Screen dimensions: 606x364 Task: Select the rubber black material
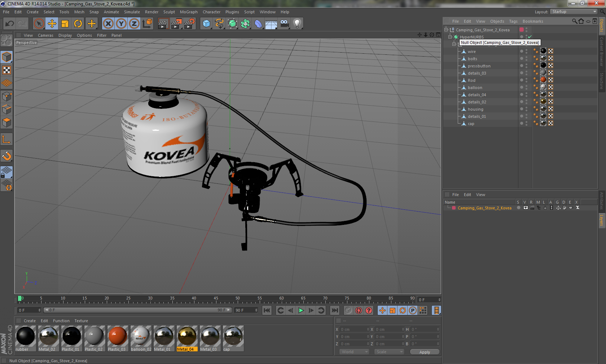(25, 338)
